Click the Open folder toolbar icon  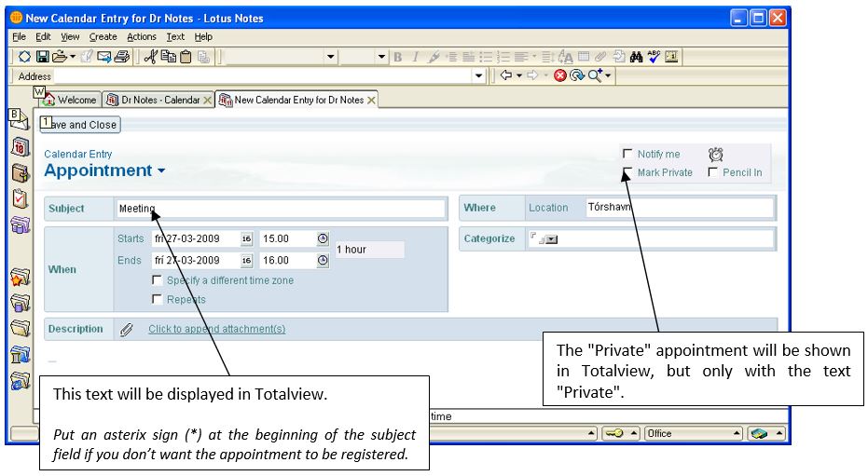pos(60,57)
